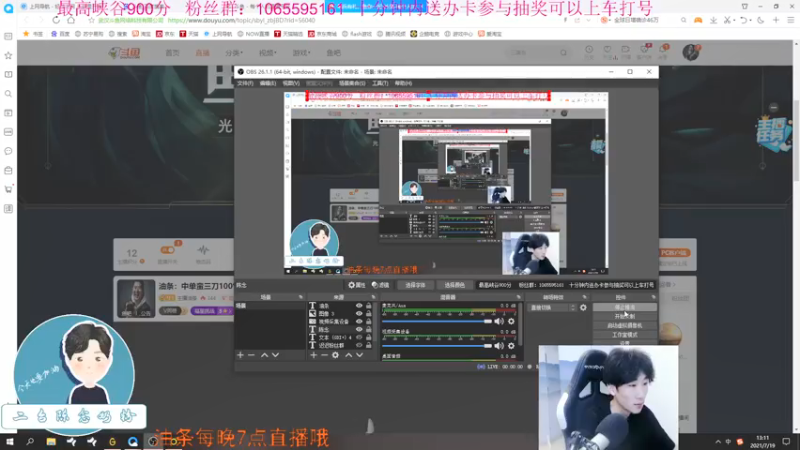The image size is (800, 450).
Task: Remove selected source with minus icon
Action: pos(324,355)
